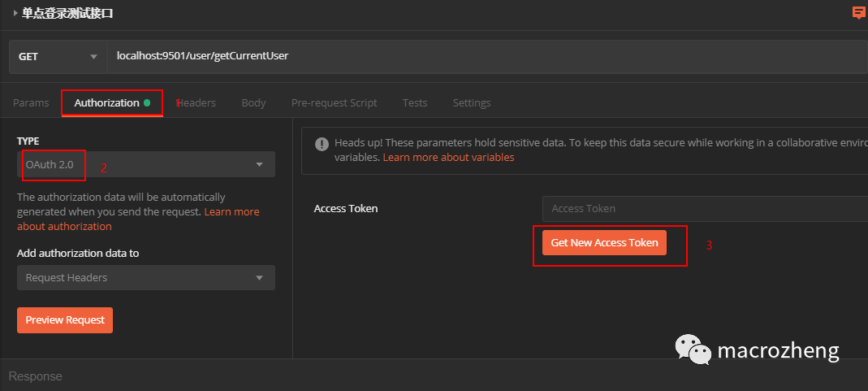
Task: Click the orange comments icon top right
Action: click(x=858, y=12)
